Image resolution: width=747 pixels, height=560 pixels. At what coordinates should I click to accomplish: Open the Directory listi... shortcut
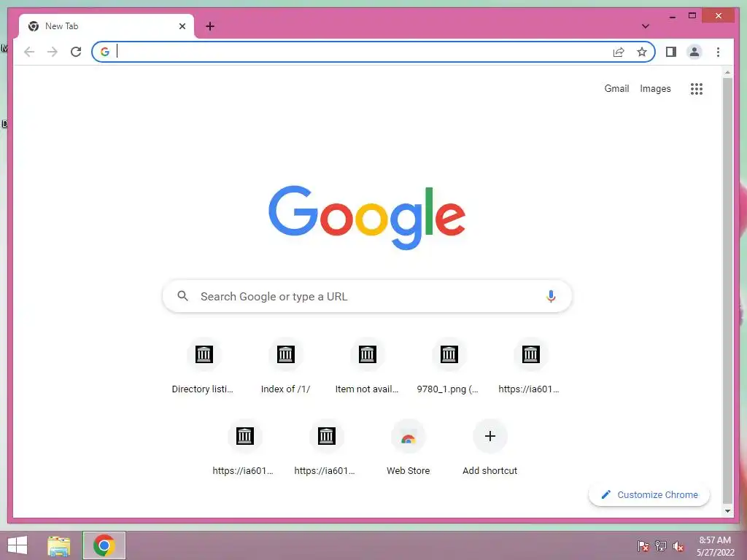coord(204,367)
